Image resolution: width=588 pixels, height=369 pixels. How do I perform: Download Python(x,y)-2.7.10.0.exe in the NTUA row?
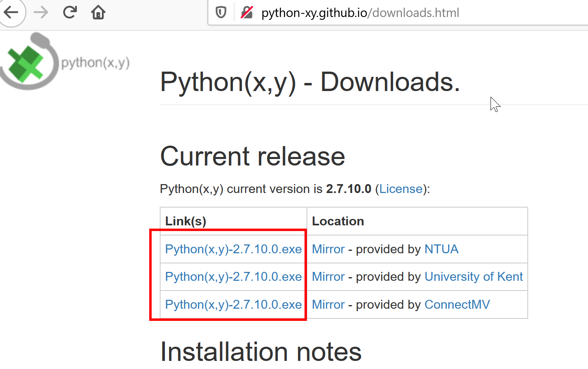233,249
